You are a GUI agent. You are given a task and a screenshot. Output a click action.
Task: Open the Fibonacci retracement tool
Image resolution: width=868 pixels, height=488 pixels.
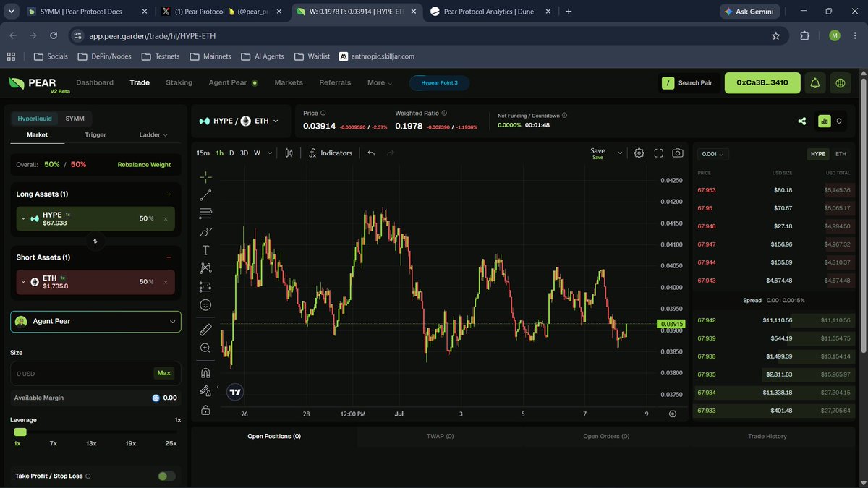pos(205,213)
